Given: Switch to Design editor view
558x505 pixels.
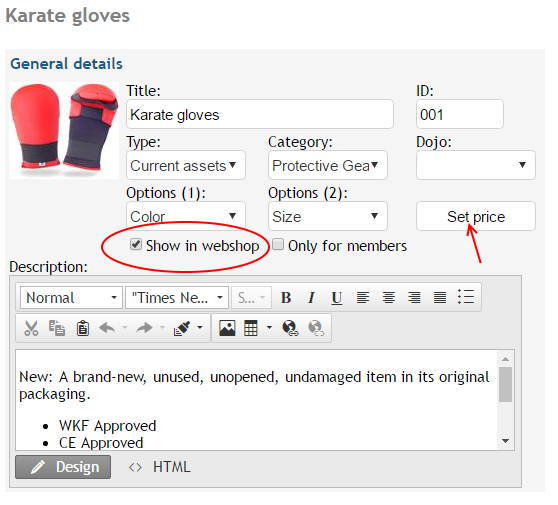Looking at the screenshot, I should (63, 467).
